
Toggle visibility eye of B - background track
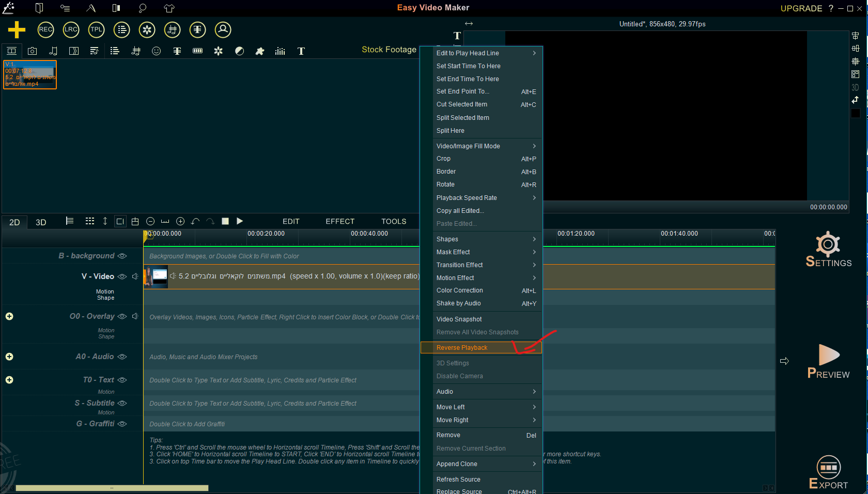click(x=122, y=256)
